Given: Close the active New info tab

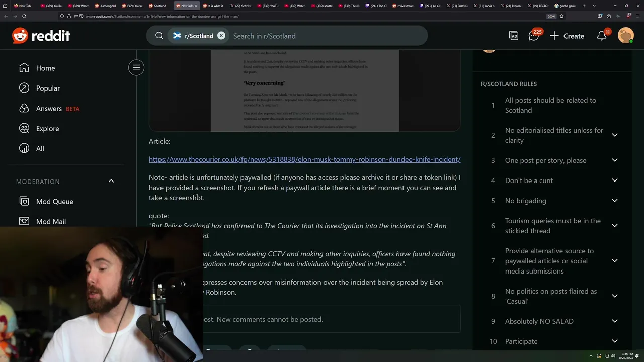Looking at the screenshot, I should click(x=196, y=6).
